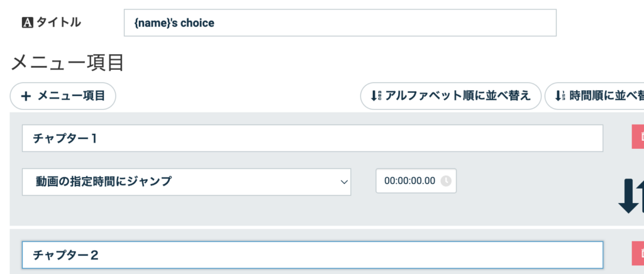
Task: Click the time-order sort arrow icon
Action: (x=560, y=96)
